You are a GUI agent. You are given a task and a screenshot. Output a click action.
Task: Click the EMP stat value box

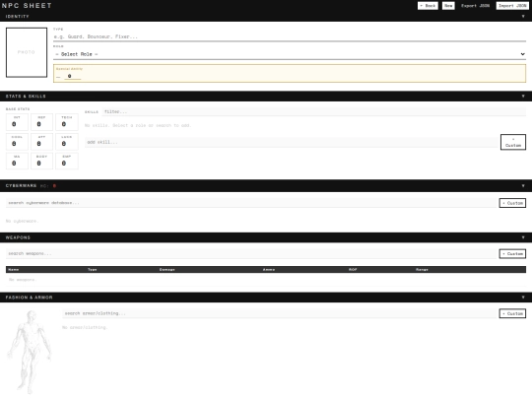[x=67, y=162]
